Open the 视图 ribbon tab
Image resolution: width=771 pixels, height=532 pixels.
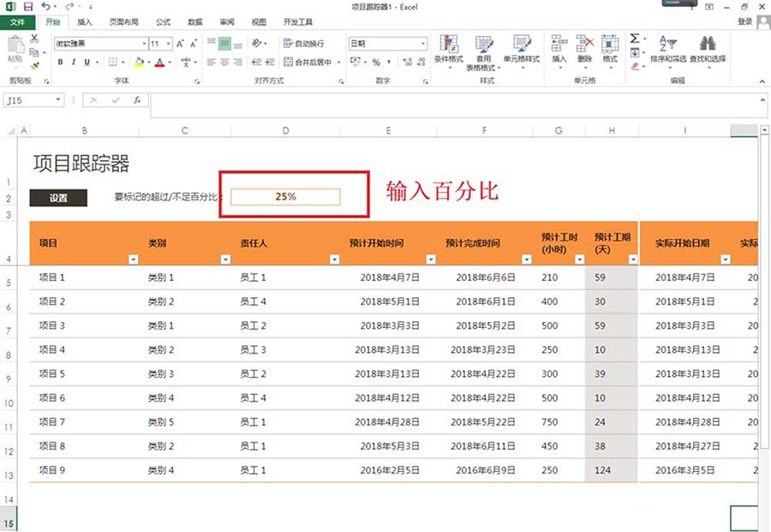point(259,22)
